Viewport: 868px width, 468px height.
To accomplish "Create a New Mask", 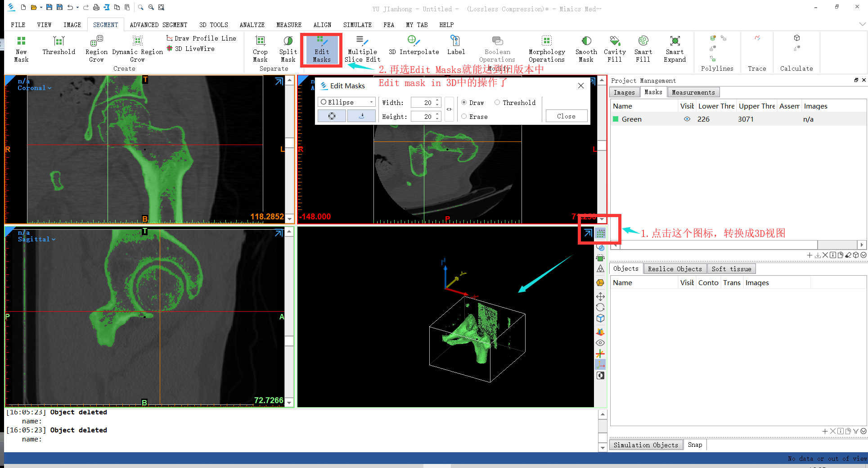I will [x=21, y=49].
